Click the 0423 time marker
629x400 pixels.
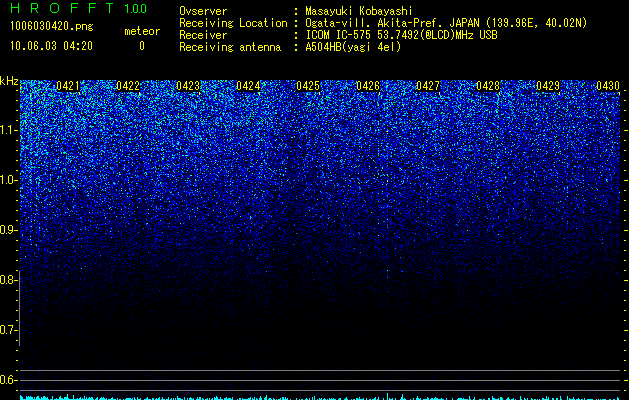[x=188, y=86]
